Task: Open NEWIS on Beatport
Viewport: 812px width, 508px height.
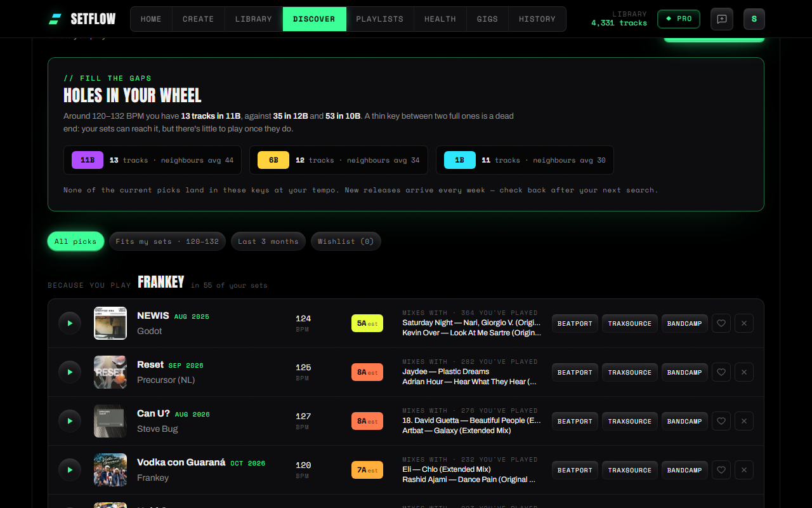Action: pos(575,323)
